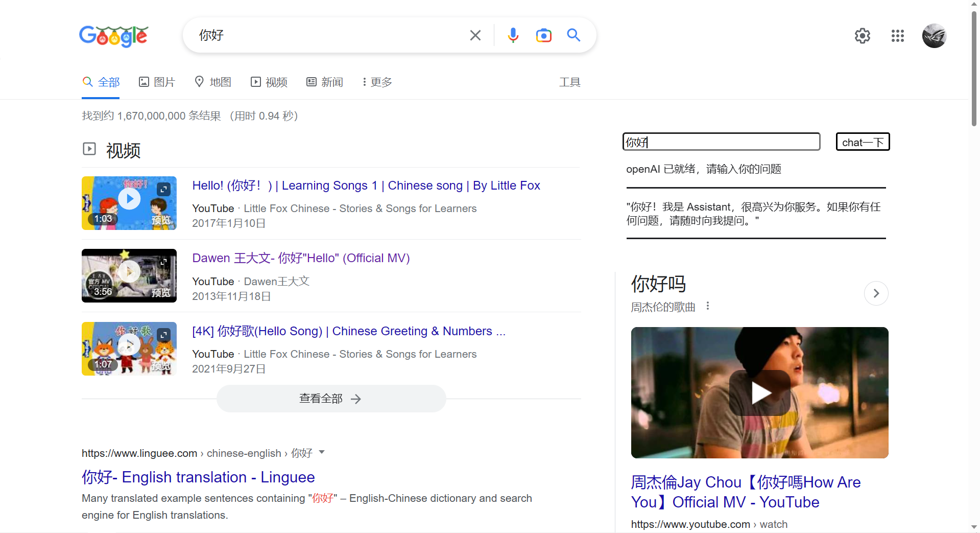Open 你好- English translation - Linguee link
This screenshot has height=533, width=980.
pos(198,477)
